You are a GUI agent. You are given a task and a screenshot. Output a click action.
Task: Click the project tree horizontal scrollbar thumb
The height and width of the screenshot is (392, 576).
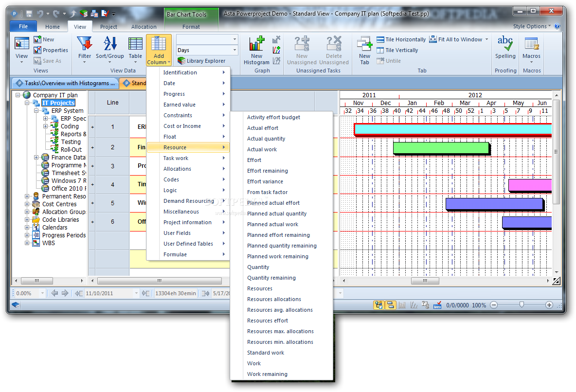point(37,281)
